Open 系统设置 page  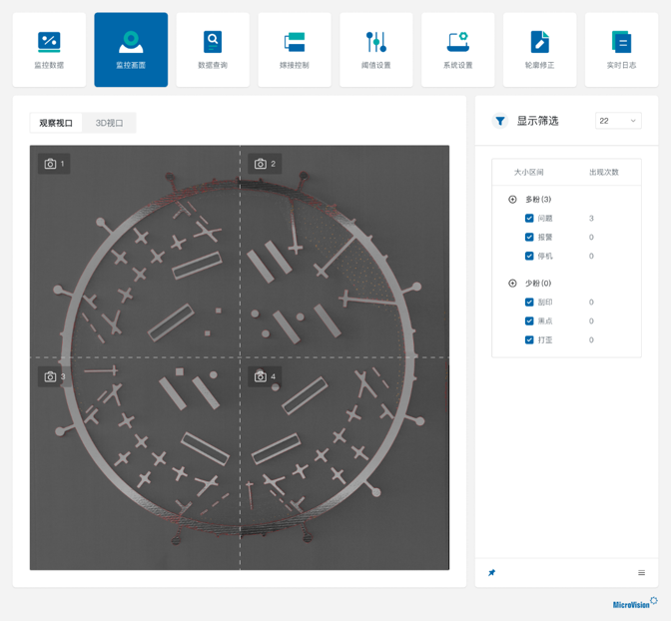pyautogui.click(x=457, y=50)
